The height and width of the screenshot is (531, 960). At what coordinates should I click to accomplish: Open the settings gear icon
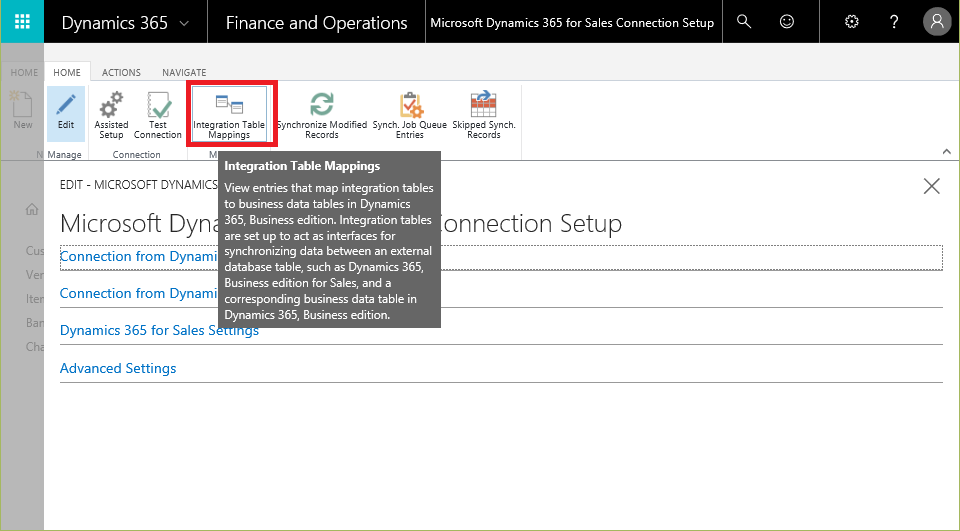click(x=852, y=22)
